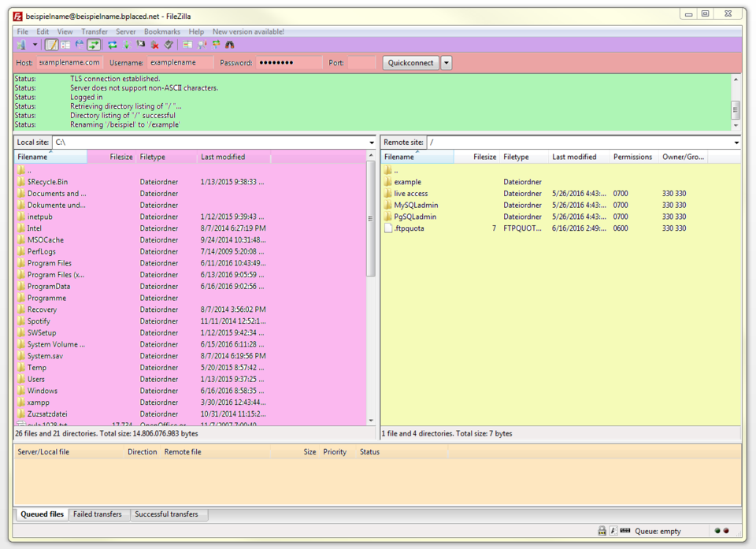Expand the Remote site path dropdown

point(736,143)
